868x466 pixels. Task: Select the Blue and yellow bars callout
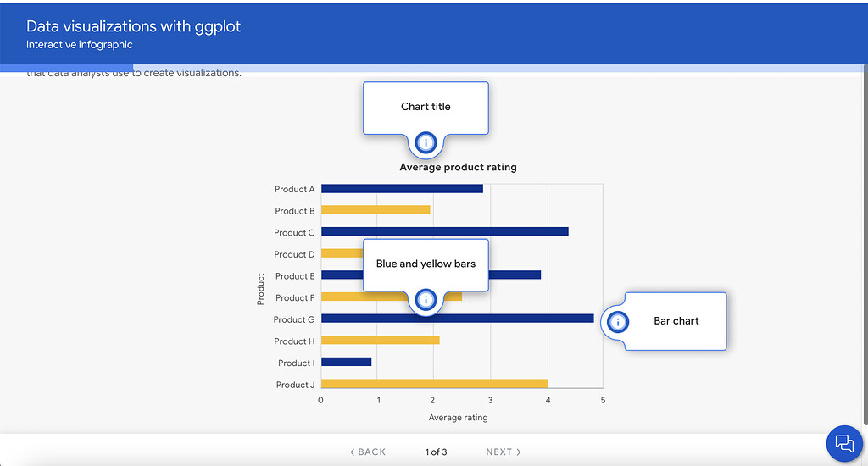pos(426,264)
